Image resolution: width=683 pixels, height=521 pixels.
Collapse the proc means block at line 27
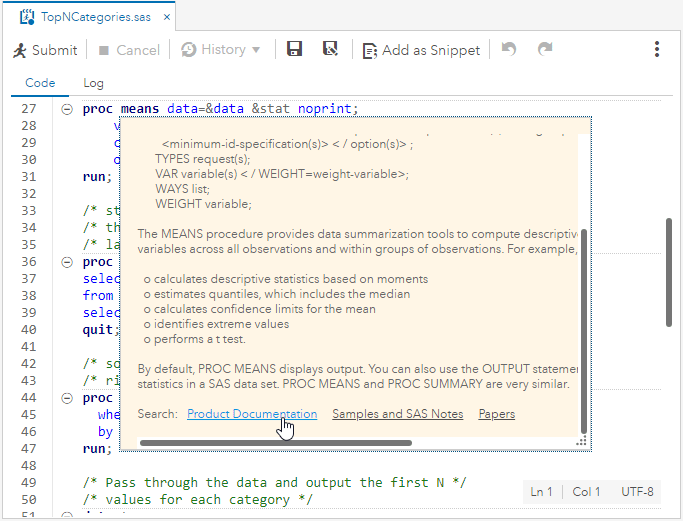pyautogui.click(x=67, y=110)
